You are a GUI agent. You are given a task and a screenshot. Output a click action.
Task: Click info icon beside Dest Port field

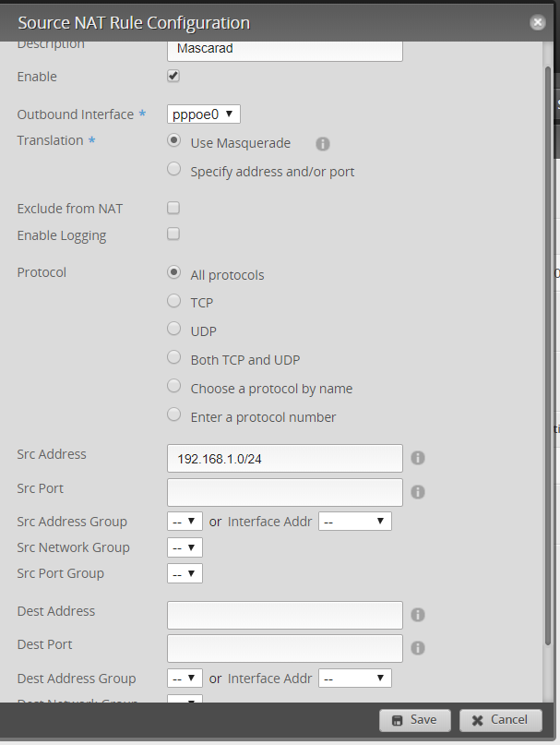418,648
